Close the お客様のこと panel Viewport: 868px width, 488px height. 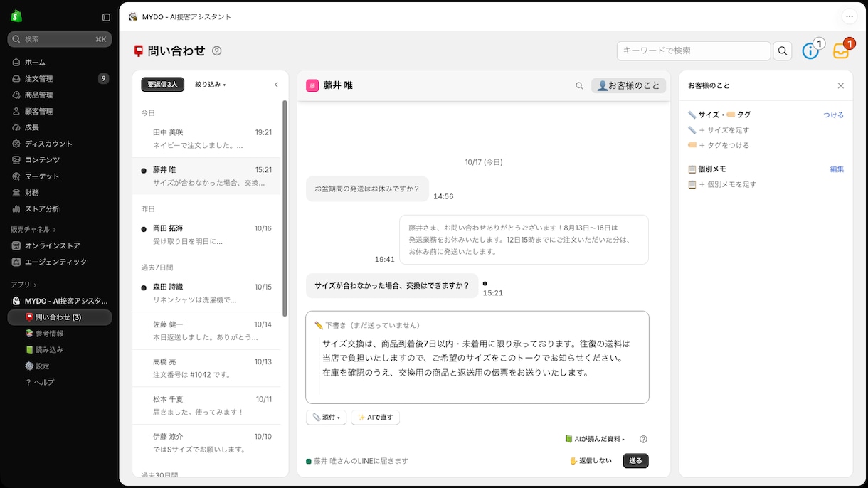tap(840, 85)
